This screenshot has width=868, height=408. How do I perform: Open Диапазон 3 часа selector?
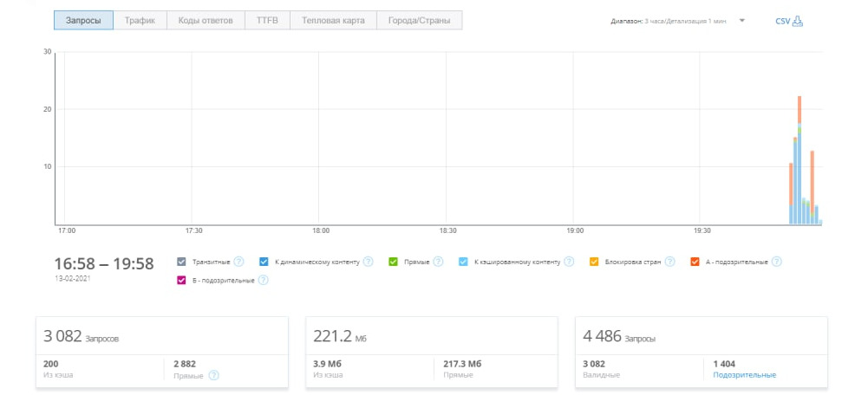pyautogui.click(x=669, y=21)
